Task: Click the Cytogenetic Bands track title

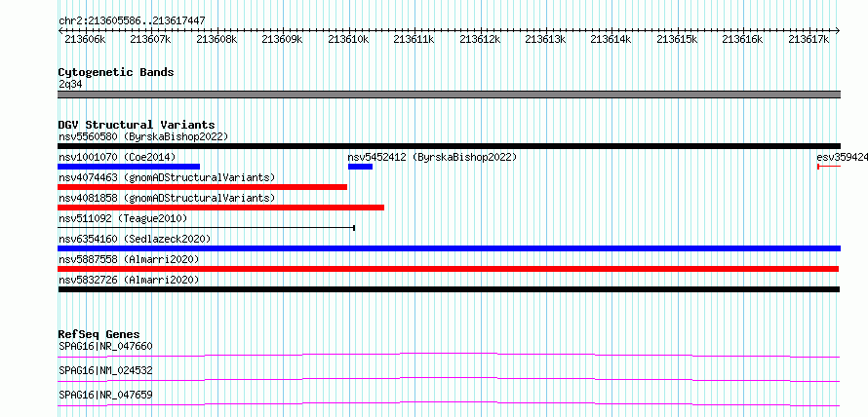Action: (x=116, y=72)
